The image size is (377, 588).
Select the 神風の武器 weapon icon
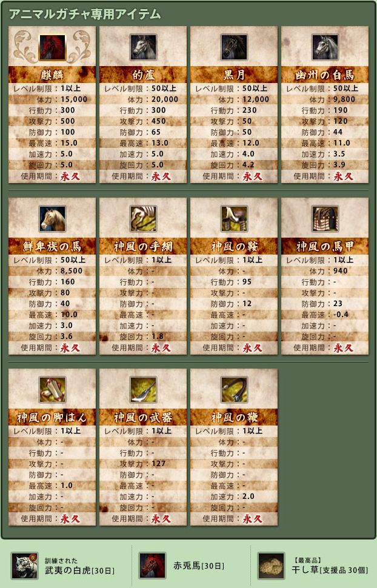click(x=143, y=390)
